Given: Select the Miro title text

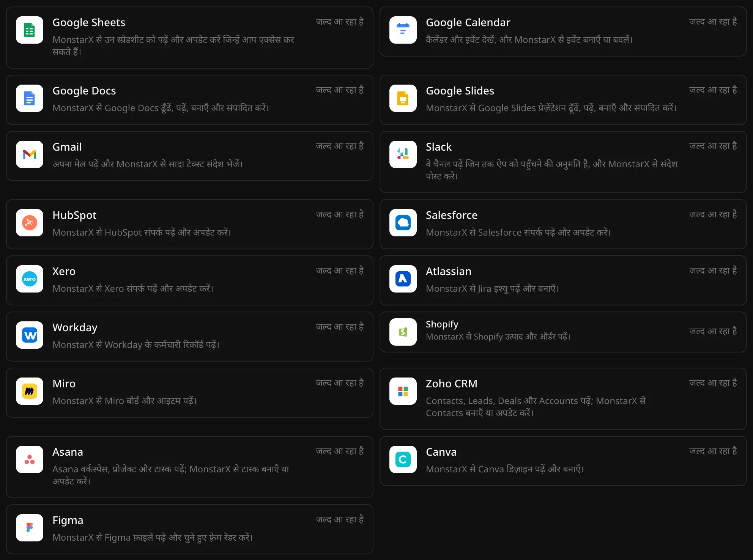Looking at the screenshot, I should pyautogui.click(x=64, y=384).
